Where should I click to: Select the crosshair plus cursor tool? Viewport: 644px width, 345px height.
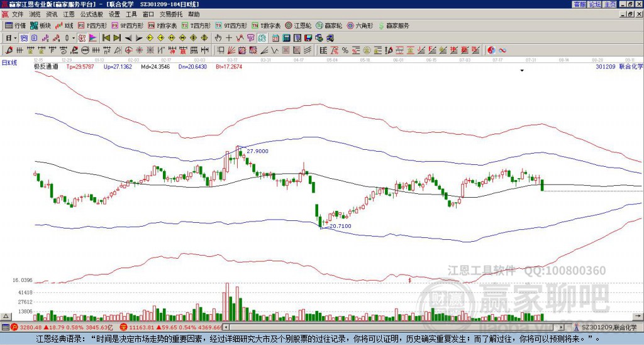229,38
